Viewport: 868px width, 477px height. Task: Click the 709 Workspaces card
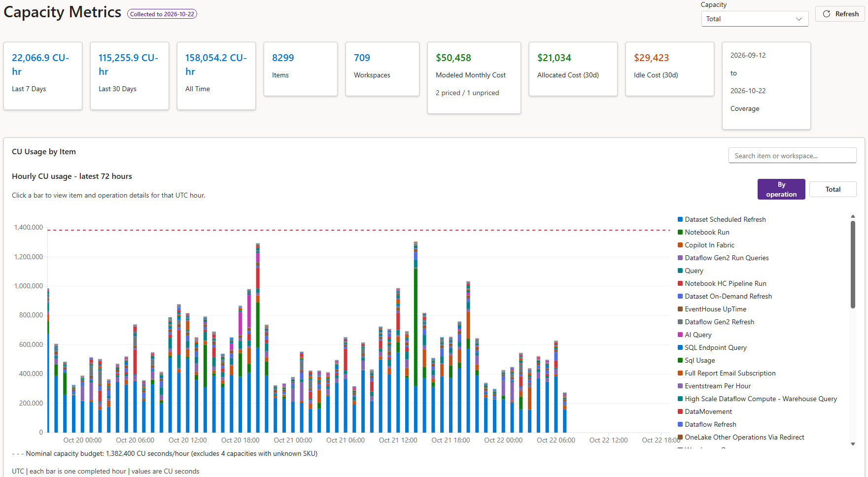click(x=382, y=69)
